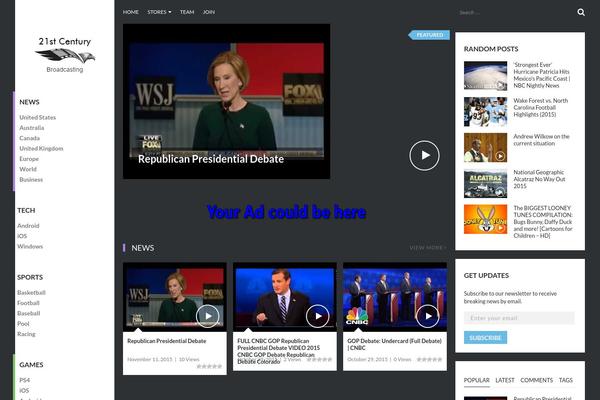This screenshot has width=600, height=400.
Task: Open the Republican Presidential Debate card title
Action: click(166, 341)
